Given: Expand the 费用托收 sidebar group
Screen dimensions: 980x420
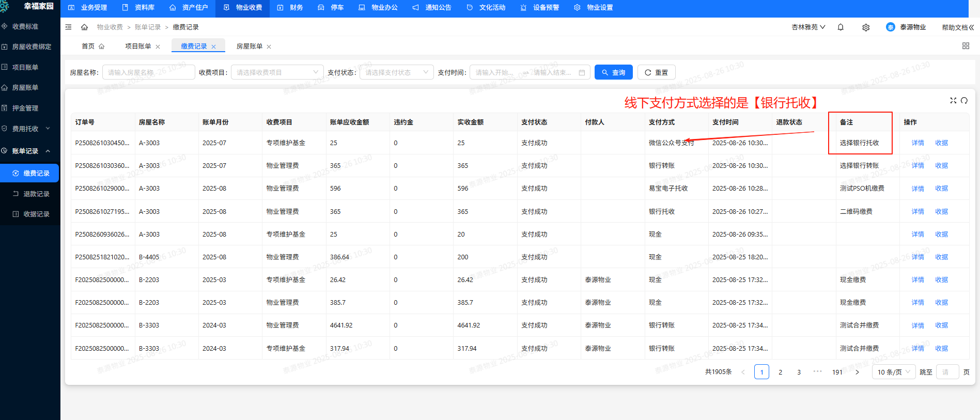Looking at the screenshot, I should click(x=30, y=129).
